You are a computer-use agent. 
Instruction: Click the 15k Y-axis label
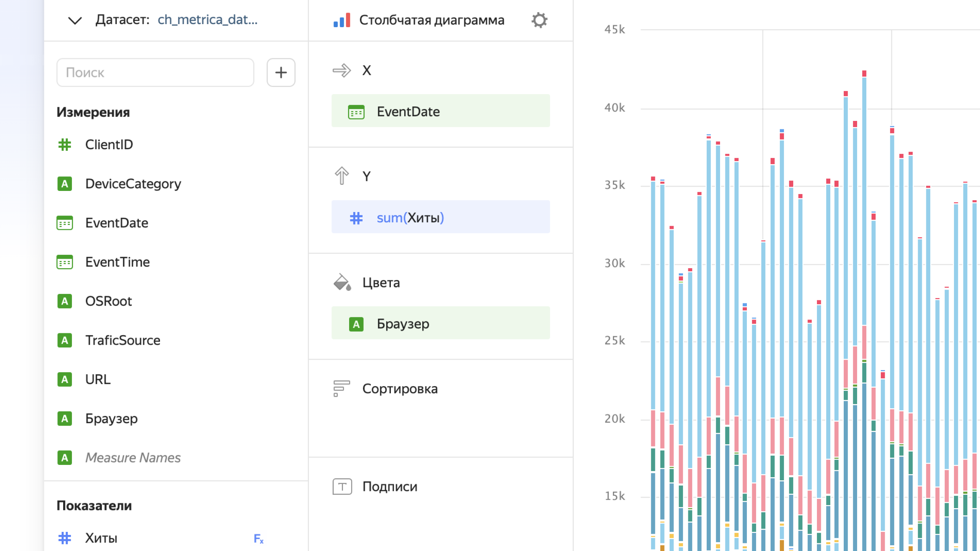click(x=614, y=496)
